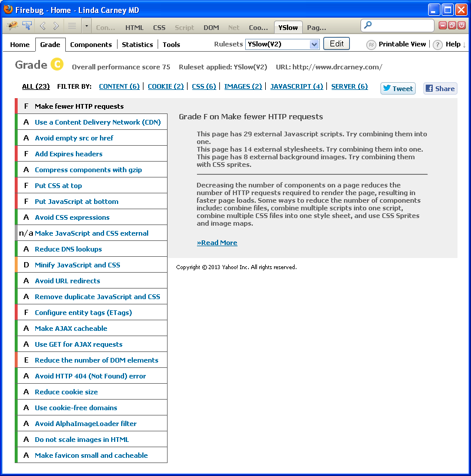Filter rules by CSS (6)
The height and width of the screenshot is (476, 471).
click(204, 86)
